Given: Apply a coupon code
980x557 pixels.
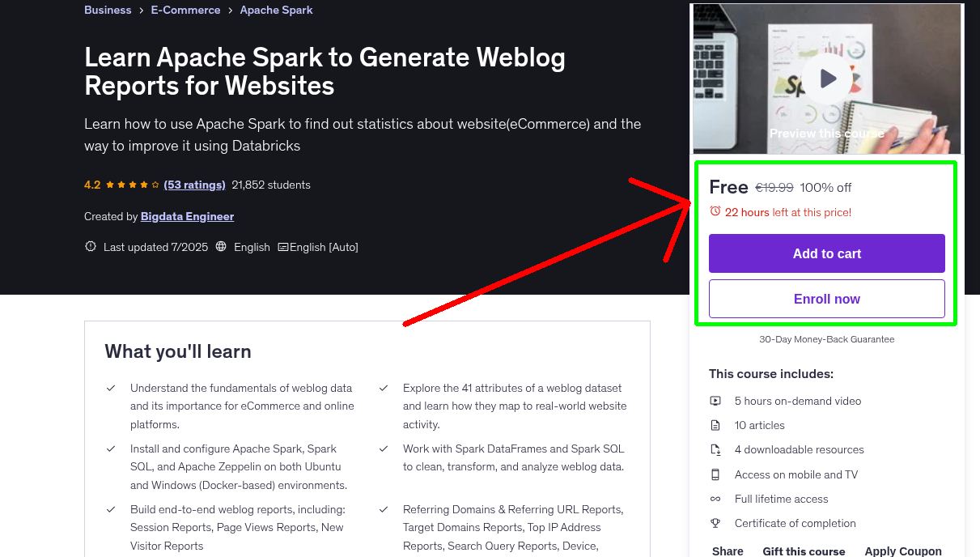Looking at the screenshot, I should tap(903, 551).
